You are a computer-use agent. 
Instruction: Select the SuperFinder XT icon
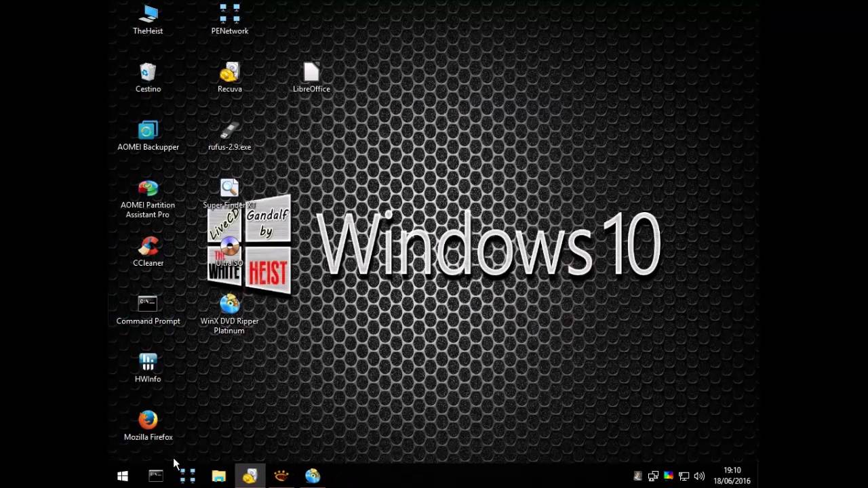[x=229, y=194]
